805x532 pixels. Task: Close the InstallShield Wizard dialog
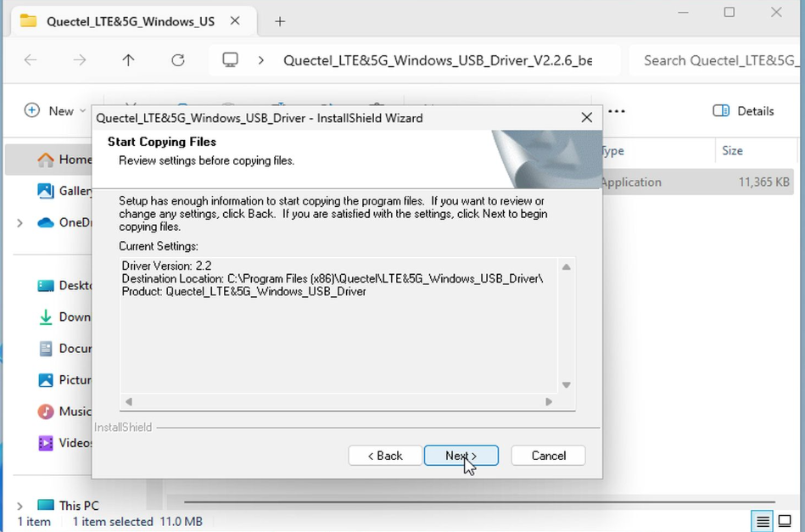(x=586, y=118)
